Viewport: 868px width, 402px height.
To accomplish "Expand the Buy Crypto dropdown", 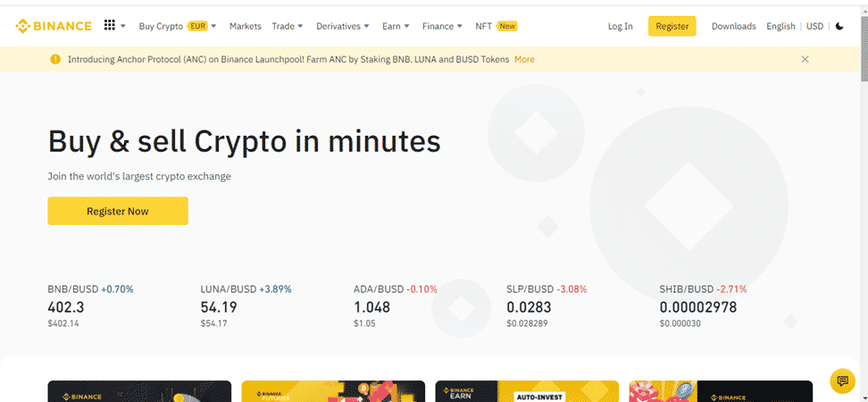I will pos(177,26).
